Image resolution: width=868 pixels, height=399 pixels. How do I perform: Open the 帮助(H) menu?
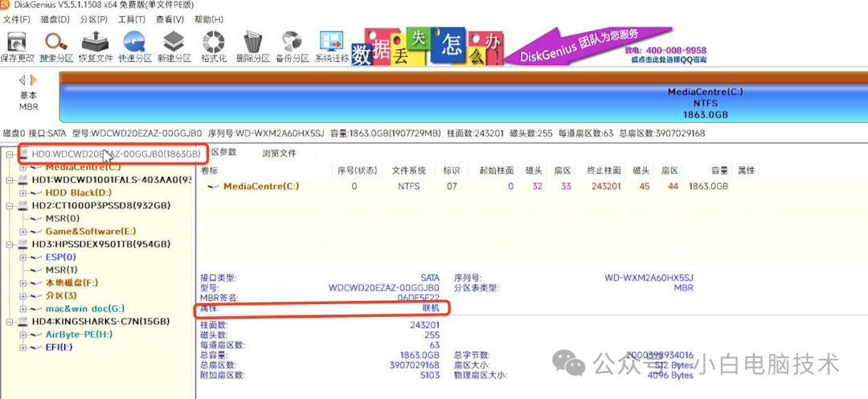click(x=209, y=19)
